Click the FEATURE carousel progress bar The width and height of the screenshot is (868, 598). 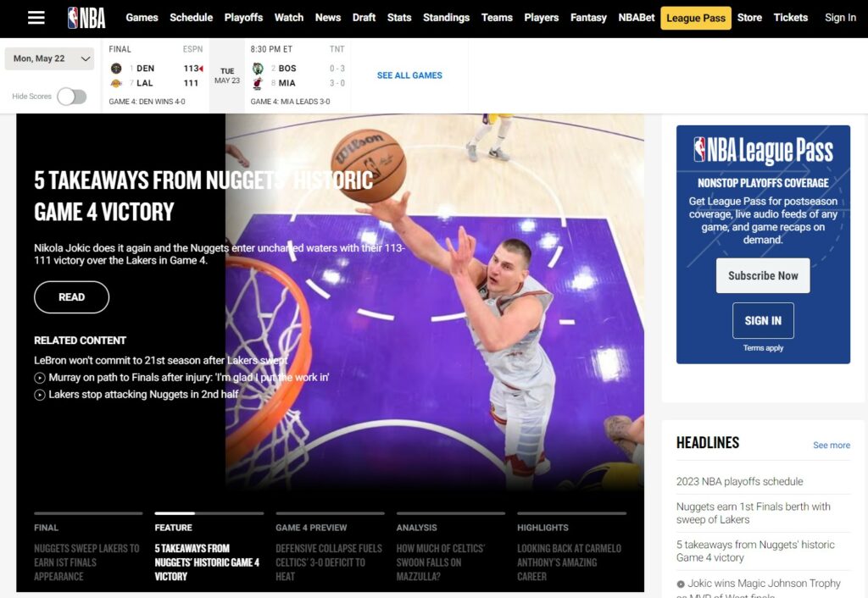coord(209,513)
